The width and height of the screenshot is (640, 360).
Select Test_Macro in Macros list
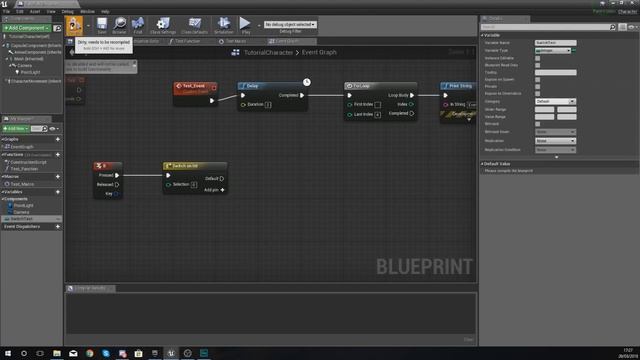click(22, 184)
